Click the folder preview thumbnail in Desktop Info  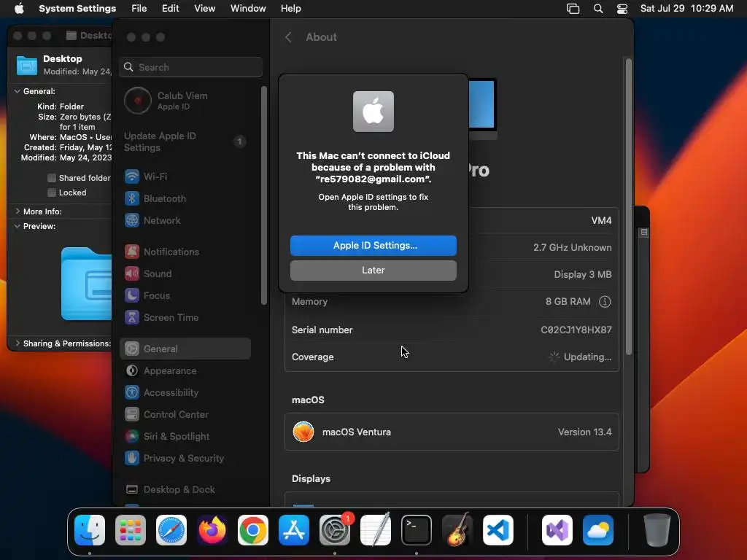click(86, 284)
